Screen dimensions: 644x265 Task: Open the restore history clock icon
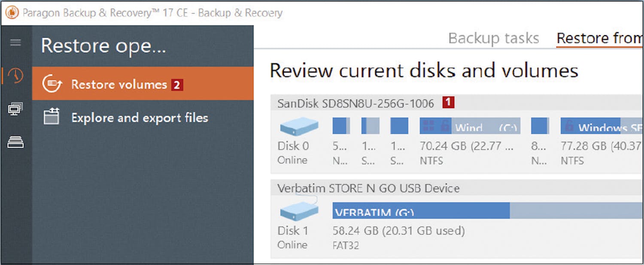coord(15,76)
